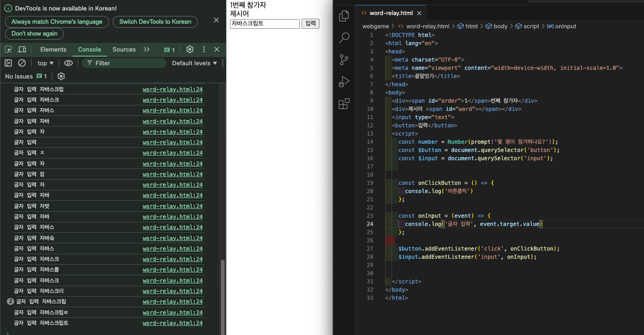Open source link for the 자바스크립트 log row
The height and width of the screenshot is (335, 644).
coord(173,323)
